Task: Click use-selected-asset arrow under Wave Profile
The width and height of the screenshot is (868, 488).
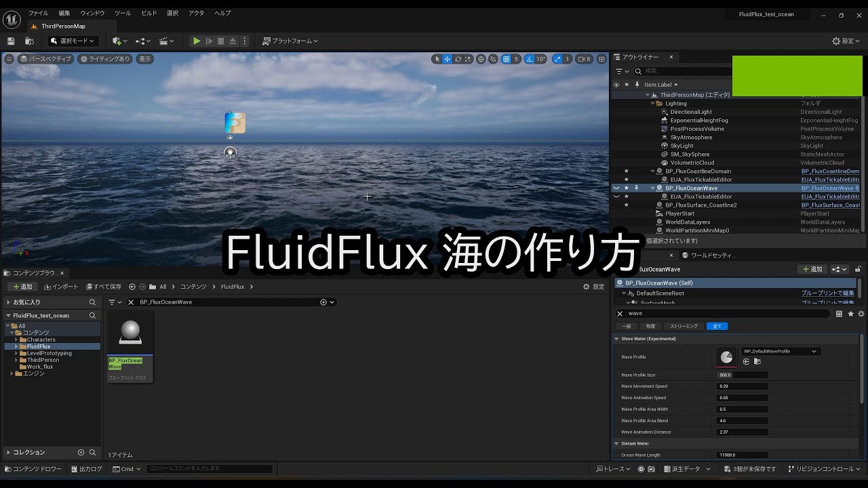Action: tap(746, 362)
